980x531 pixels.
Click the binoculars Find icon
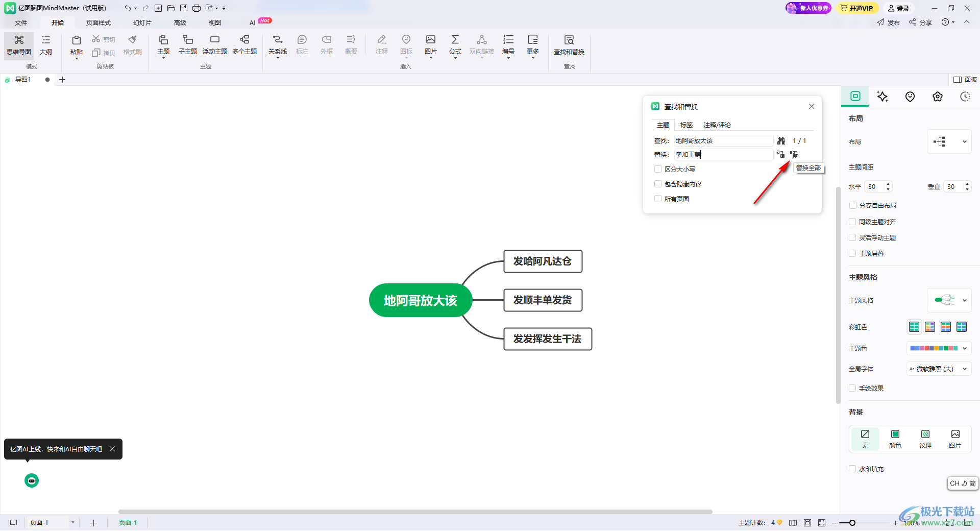pyautogui.click(x=781, y=140)
